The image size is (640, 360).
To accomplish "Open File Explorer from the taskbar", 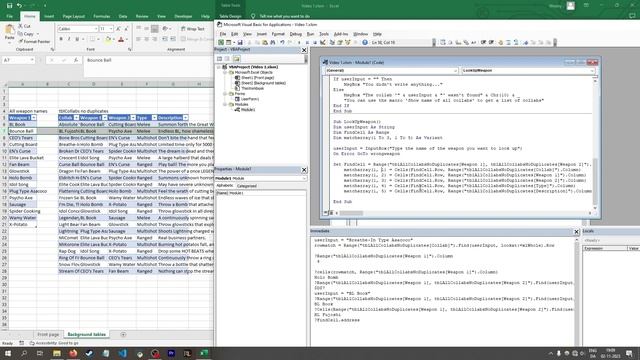I will (57, 353).
